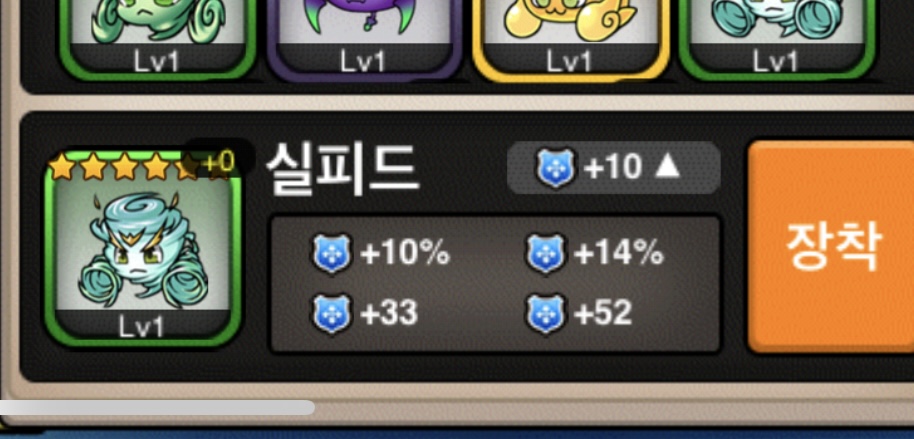Image resolution: width=914 pixels, height=439 pixels.
Task: Click the +0 enhancement badge
Action: 220,163
